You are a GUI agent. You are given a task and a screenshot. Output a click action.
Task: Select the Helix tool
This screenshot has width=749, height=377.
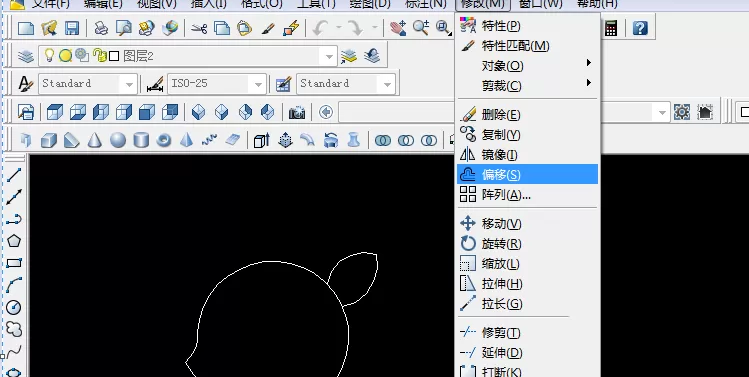click(209, 140)
